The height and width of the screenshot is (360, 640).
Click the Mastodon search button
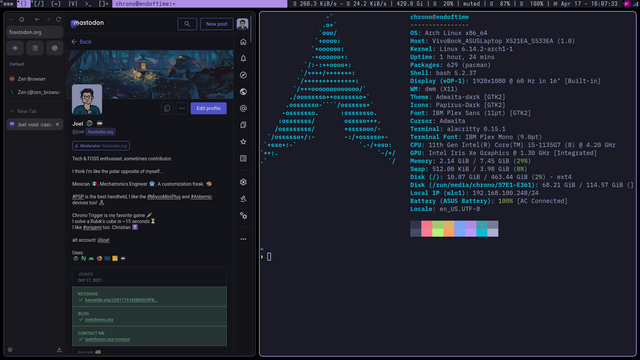[x=187, y=24]
